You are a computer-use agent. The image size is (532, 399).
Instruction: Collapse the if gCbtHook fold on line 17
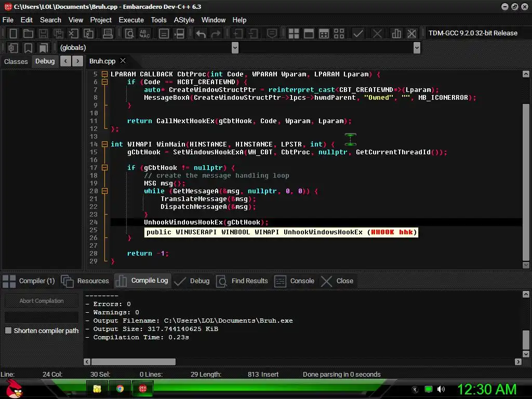[x=105, y=168]
